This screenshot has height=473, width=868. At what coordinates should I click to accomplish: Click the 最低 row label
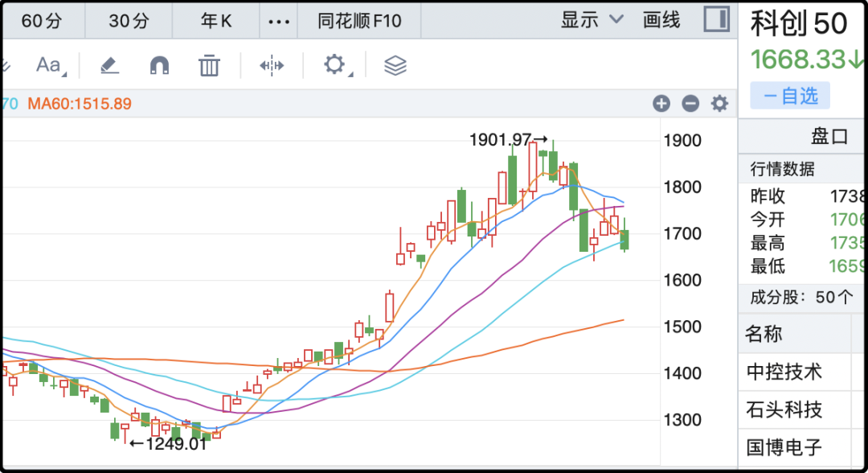pyautogui.click(x=768, y=265)
